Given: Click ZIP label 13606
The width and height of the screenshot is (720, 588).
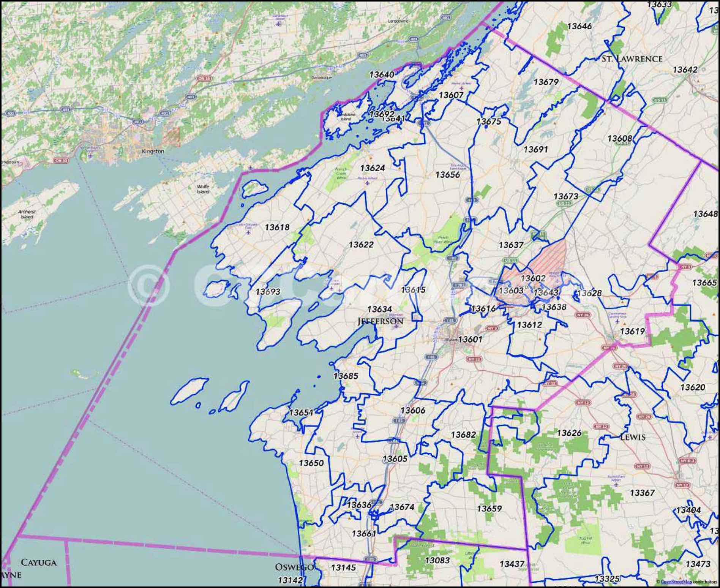Looking at the screenshot, I should pos(413,410).
